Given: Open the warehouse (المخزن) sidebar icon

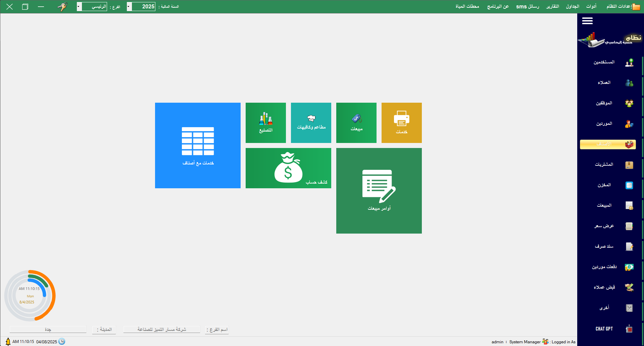Looking at the screenshot, I should 629,185.
